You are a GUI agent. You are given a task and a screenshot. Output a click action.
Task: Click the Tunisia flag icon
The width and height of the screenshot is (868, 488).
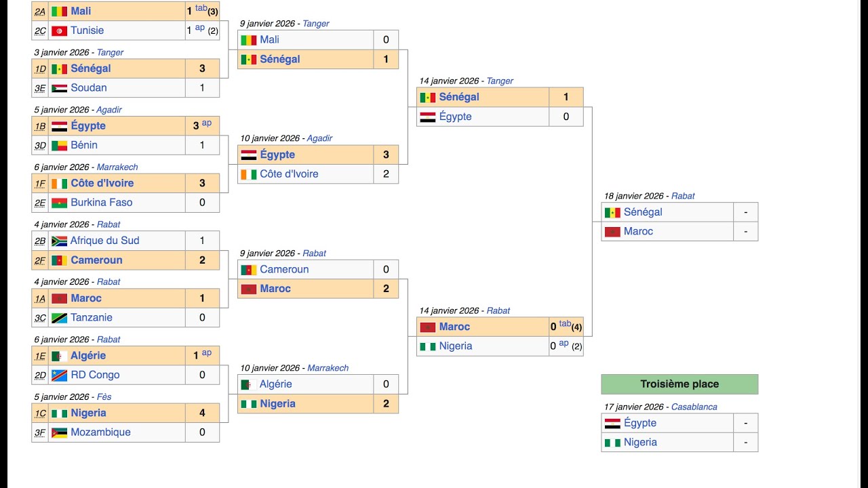(60, 30)
